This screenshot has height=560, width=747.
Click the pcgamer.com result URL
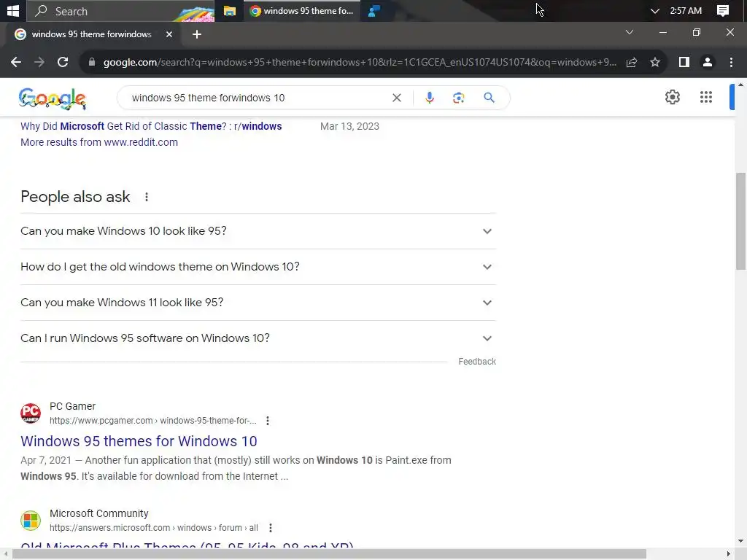point(153,421)
